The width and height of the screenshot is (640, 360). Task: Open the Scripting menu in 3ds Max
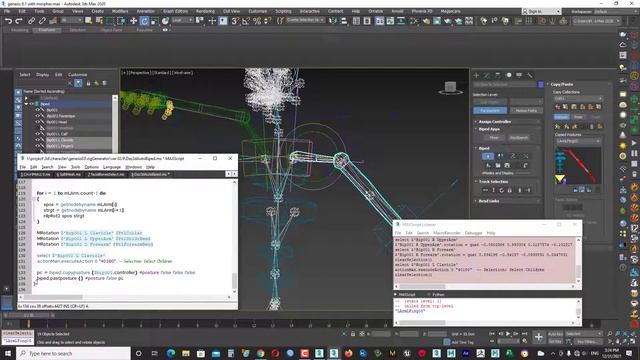point(283,11)
